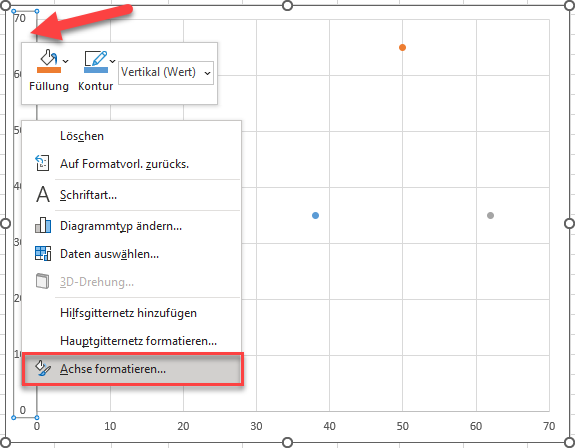Open the Vertikal (Wert) element selector
Screen dimensions: 575x448
(166, 73)
